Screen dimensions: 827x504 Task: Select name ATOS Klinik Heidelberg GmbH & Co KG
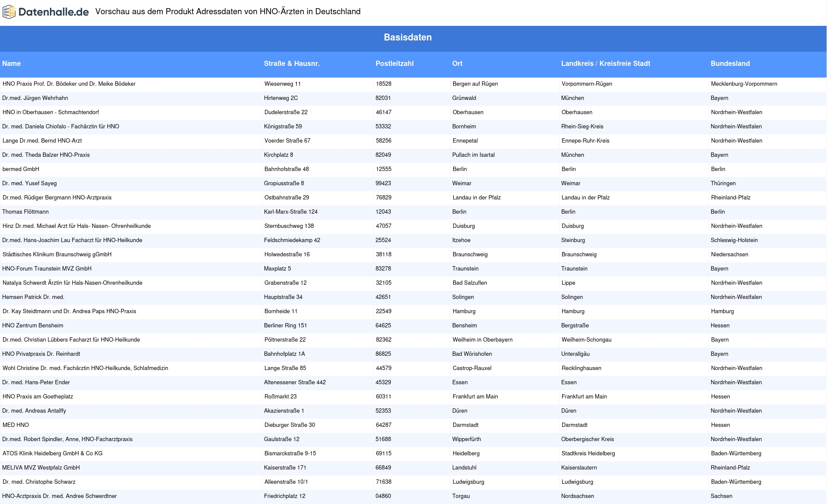coord(53,454)
